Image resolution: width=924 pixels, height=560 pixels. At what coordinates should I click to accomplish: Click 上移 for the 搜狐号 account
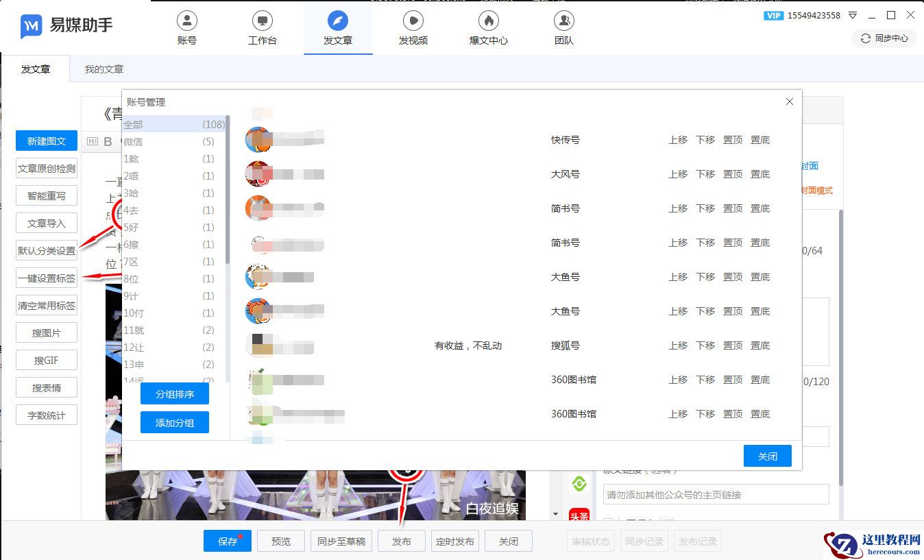678,345
